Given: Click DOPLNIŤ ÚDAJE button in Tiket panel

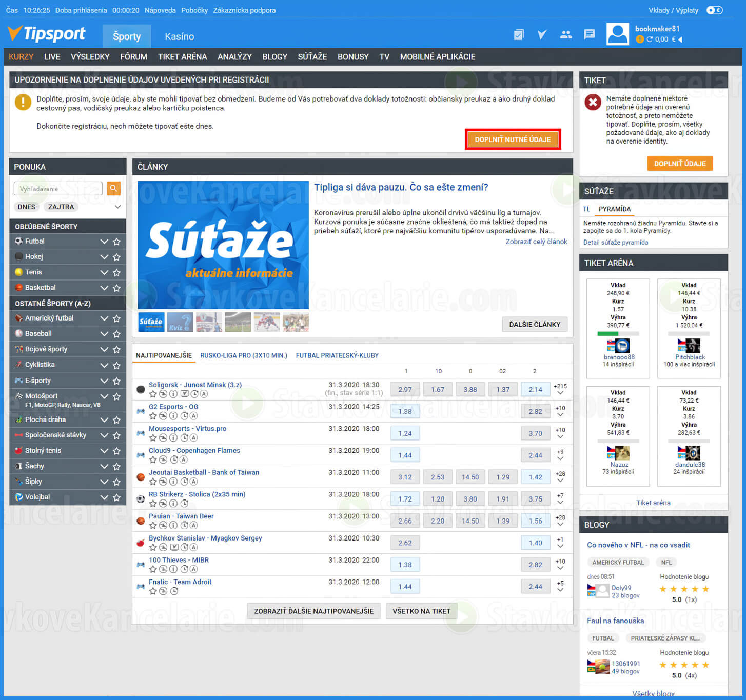Looking at the screenshot, I should (x=680, y=164).
